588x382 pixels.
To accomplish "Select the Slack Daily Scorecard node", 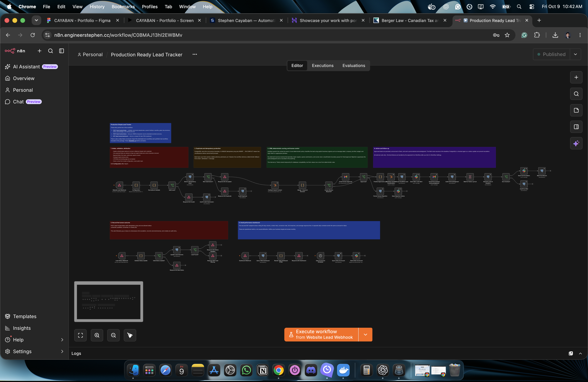I will tap(356, 256).
